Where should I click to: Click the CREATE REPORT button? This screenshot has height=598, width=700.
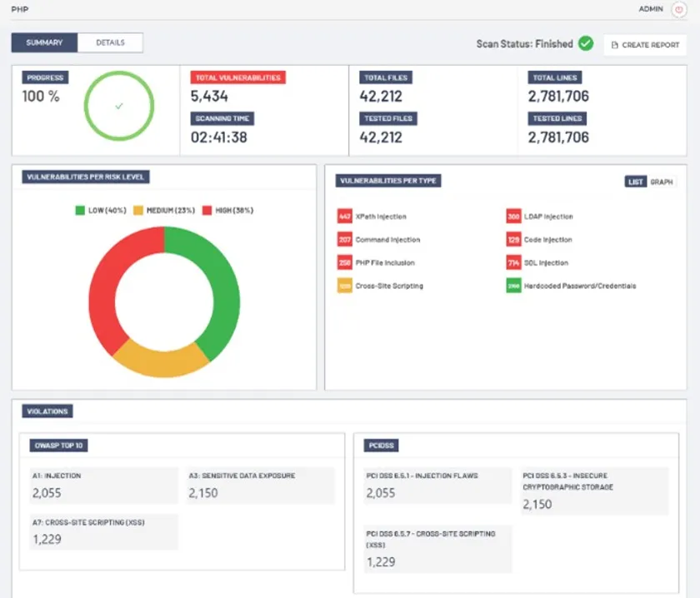[x=645, y=45]
